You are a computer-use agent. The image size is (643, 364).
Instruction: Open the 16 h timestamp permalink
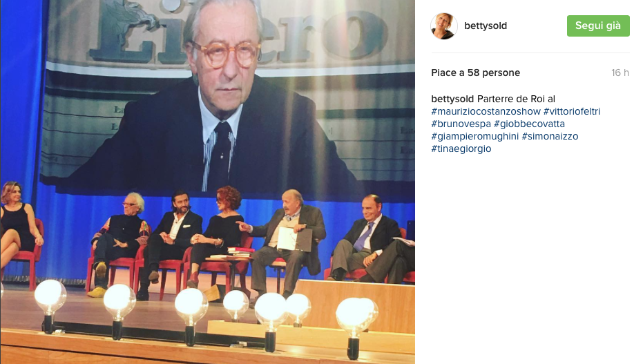coord(620,73)
